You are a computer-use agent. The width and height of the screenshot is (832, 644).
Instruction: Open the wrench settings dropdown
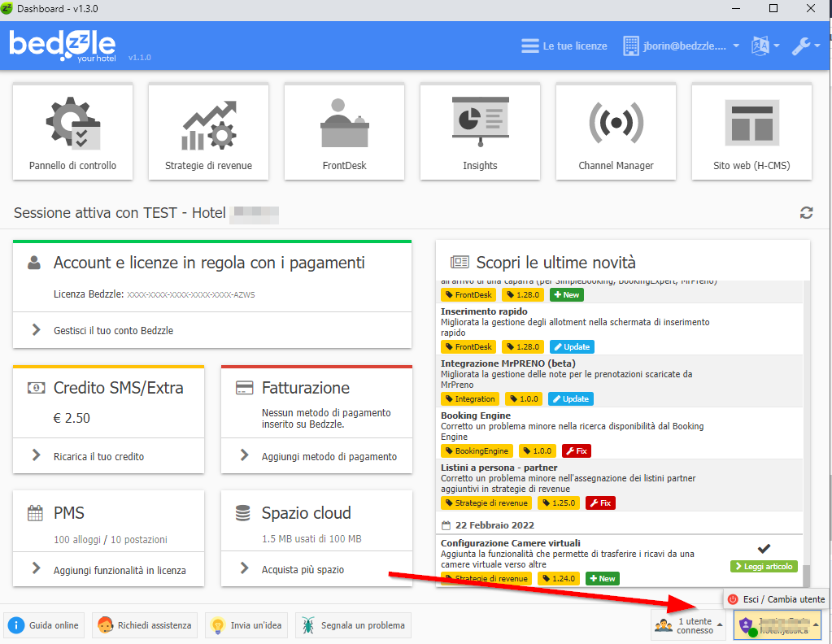[x=806, y=46]
